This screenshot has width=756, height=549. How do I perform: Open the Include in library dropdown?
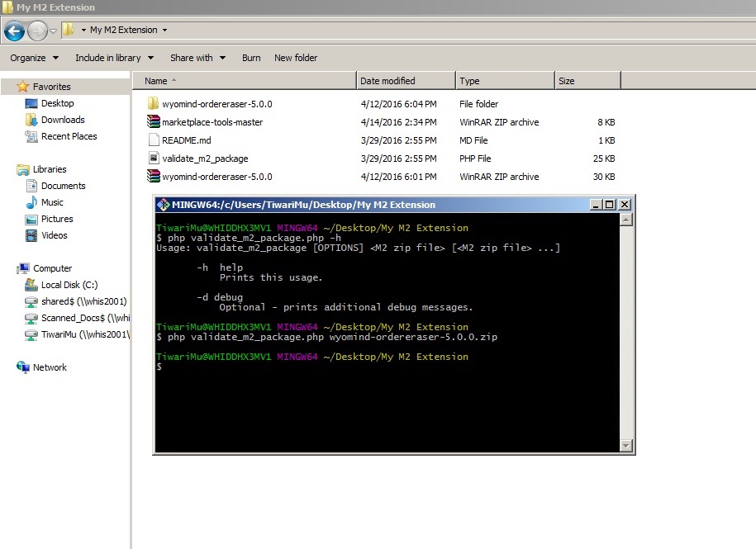click(114, 58)
